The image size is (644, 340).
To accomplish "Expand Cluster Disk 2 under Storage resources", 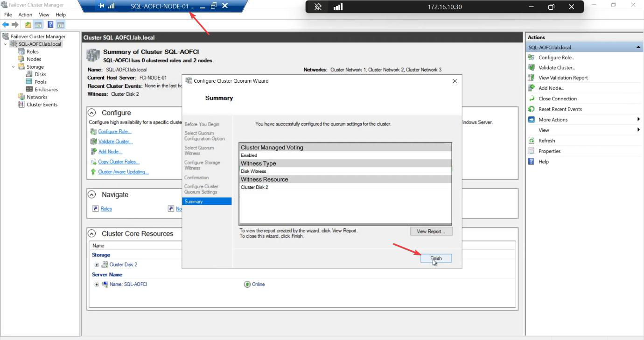I will (x=97, y=265).
